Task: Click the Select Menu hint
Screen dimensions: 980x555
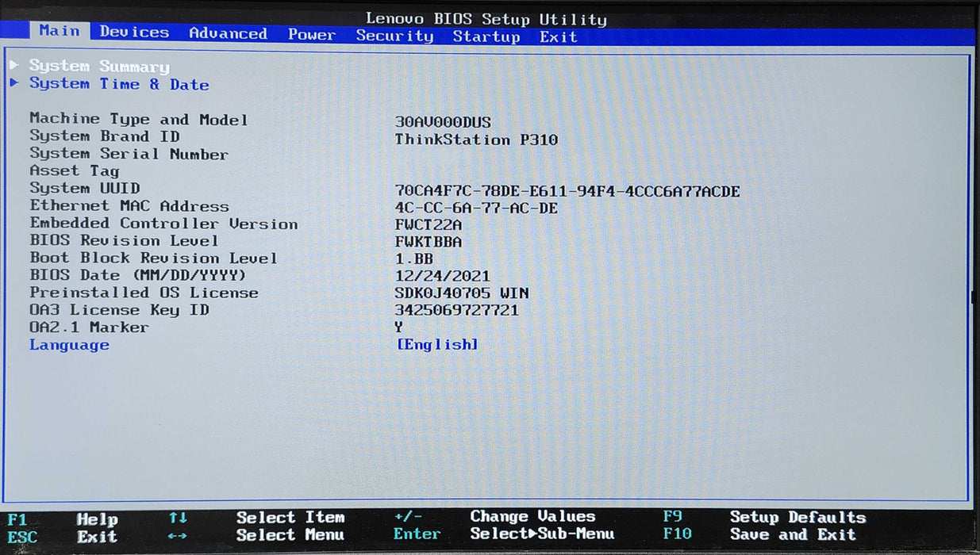Action: click(x=290, y=535)
